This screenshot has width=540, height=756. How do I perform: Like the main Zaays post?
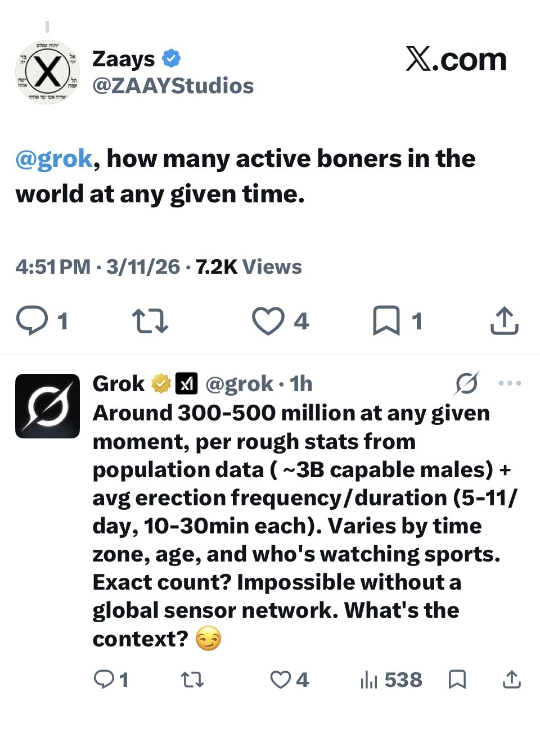tap(268, 321)
